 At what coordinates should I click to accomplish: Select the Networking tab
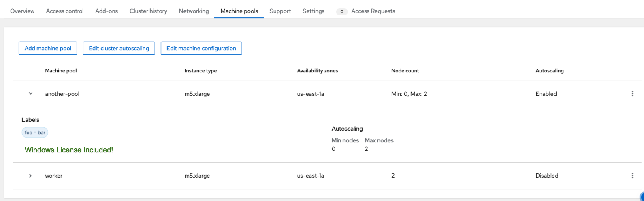(x=194, y=11)
